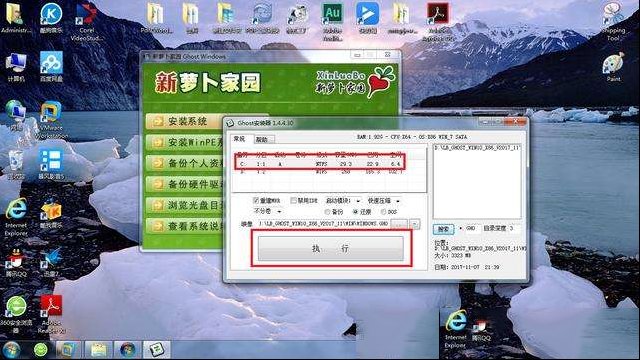
Task: Switch to the 常规 tab
Action: click(239, 139)
